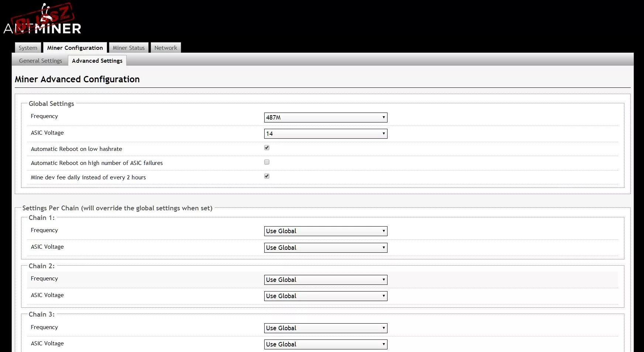This screenshot has height=352, width=644.
Task: Click the Chain 1 section label
Action: [42, 218]
